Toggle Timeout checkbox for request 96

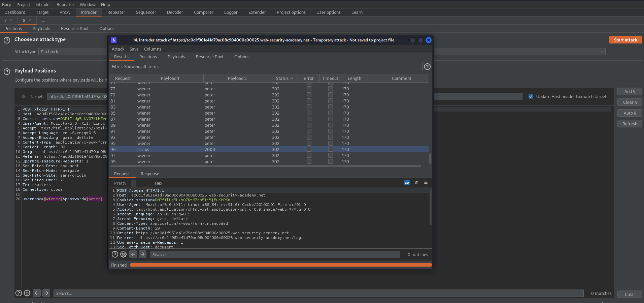pos(331,149)
